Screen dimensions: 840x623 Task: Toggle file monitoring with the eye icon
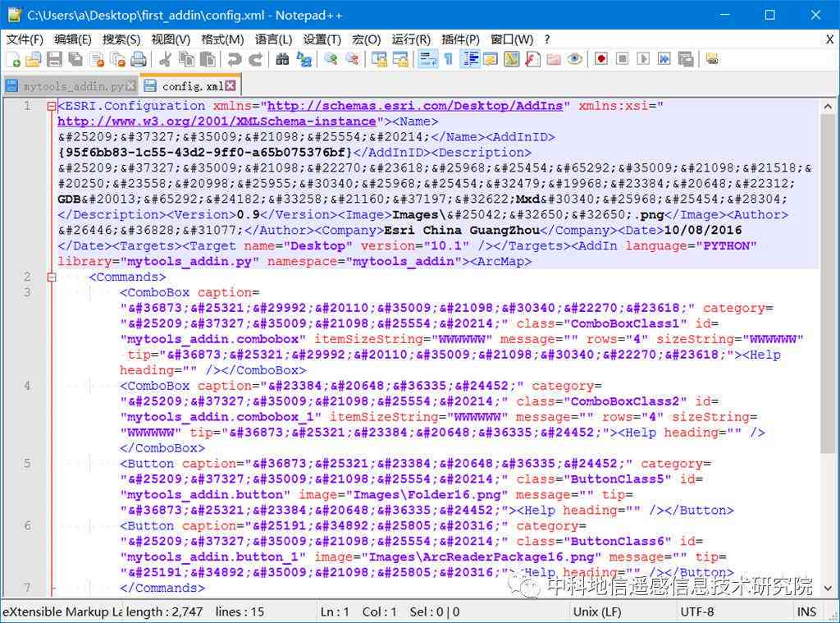(x=574, y=59)
